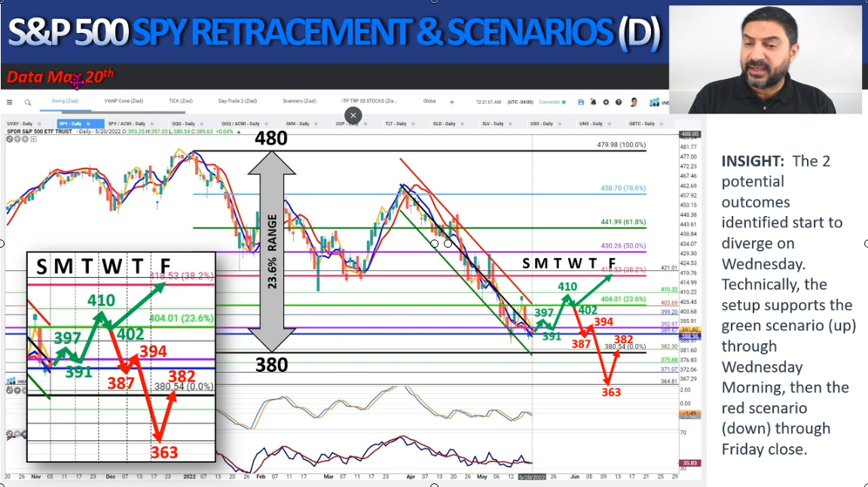Viewport: 868px width, 487px height.
Task: Click the dot beside GLD - Daily tab
Action: pyautogui.click(x=462, y=124)
